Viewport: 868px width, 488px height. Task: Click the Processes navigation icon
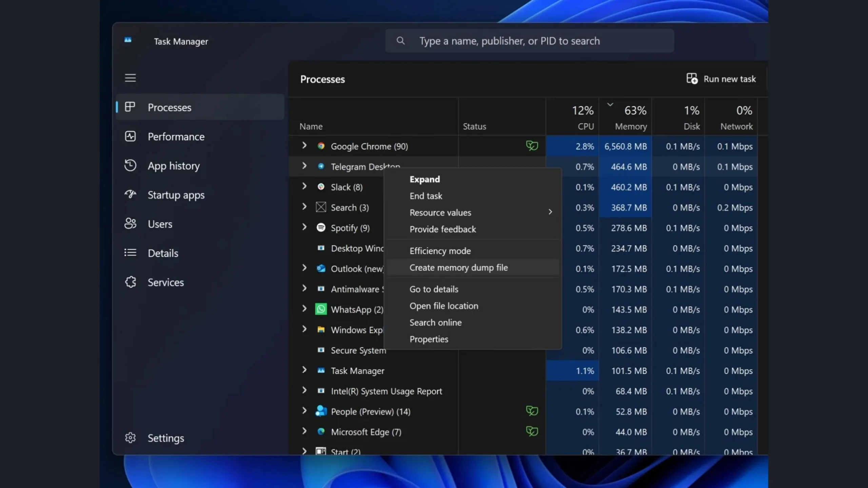click(x=130, y=107)
